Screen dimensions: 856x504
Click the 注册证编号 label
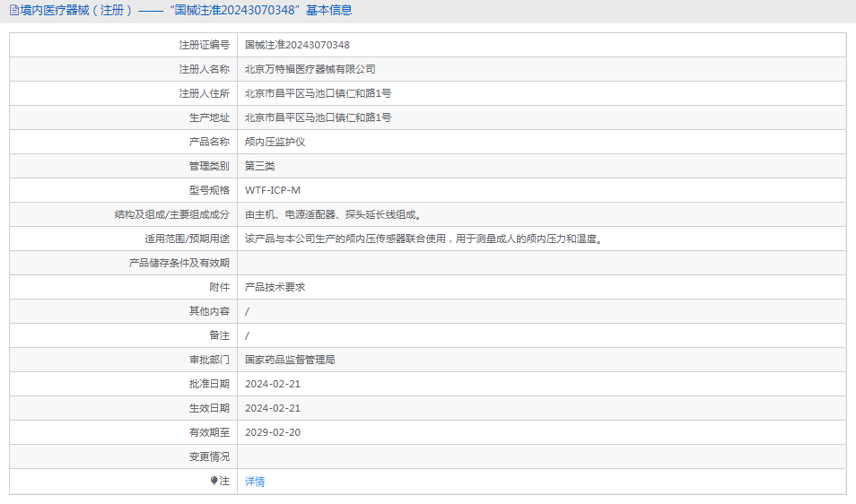[x=205, y=45]
